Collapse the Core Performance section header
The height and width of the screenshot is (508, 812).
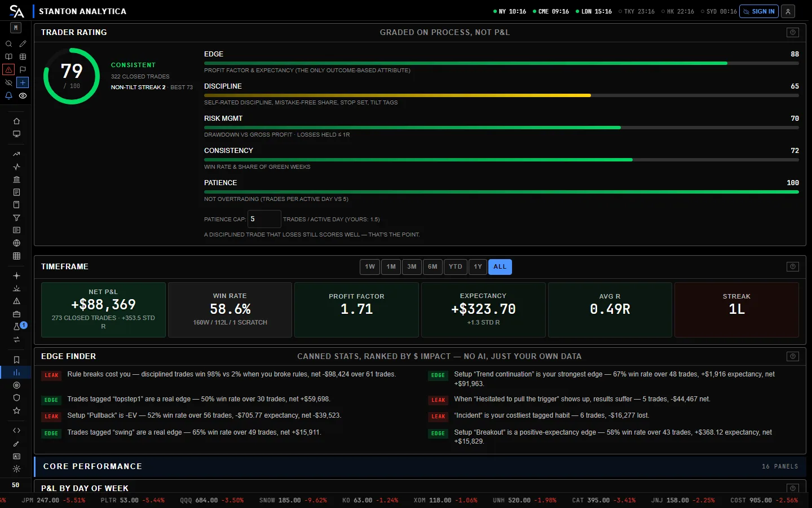point(420,466)
